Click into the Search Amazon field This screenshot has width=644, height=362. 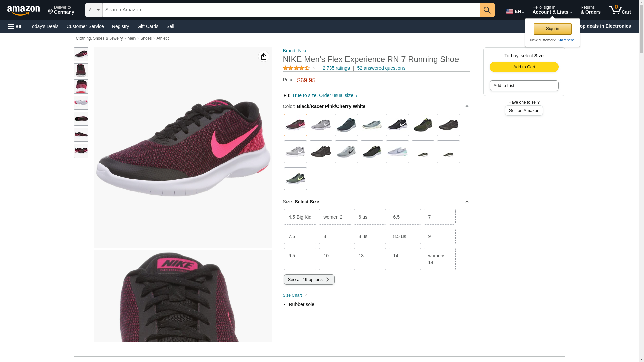pos(290,10)
